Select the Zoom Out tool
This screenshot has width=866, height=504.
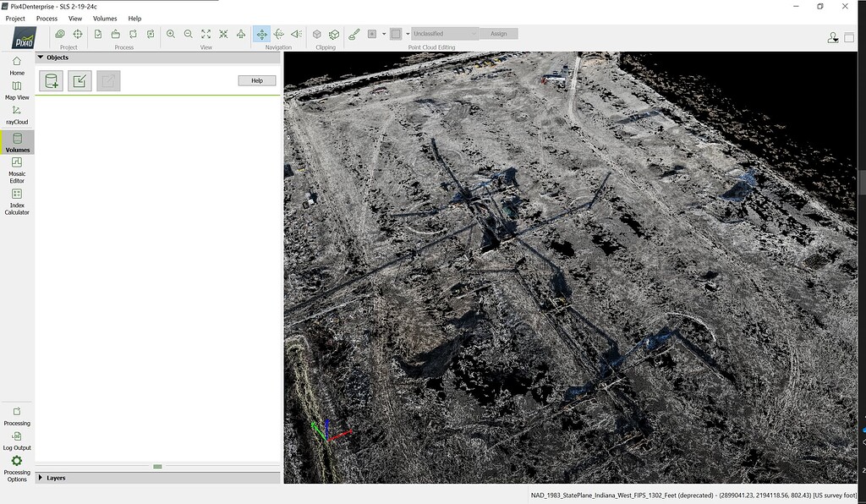pos(188,34)
